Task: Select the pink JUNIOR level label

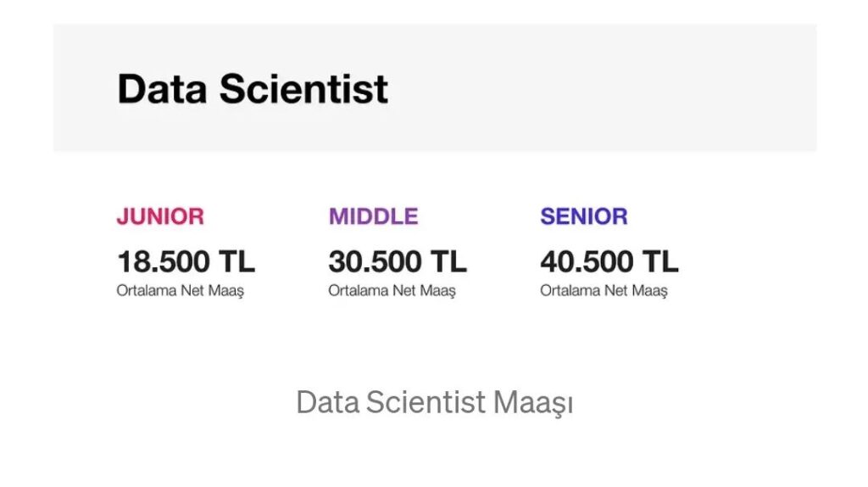Action: pyautogui.click(x=160, y=216)
